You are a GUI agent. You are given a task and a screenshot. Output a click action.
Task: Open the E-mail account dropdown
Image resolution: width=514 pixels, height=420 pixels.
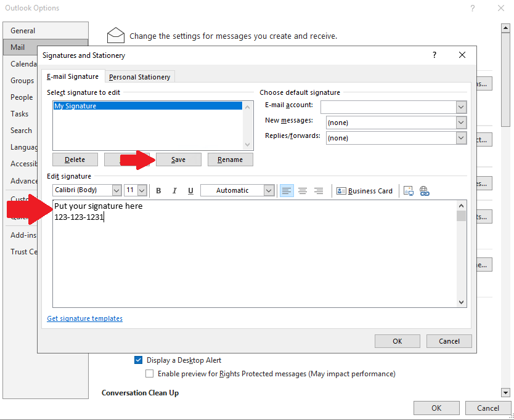461,107
